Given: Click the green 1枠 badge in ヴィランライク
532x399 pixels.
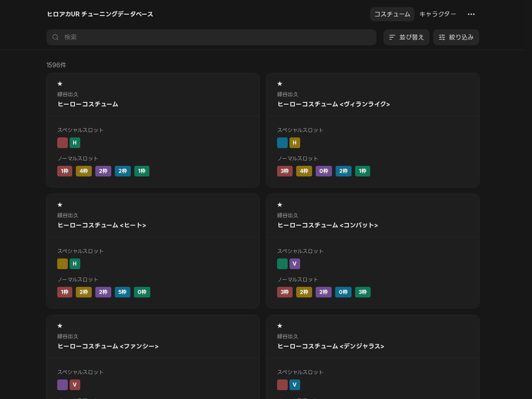Looking at the screenshot, I should pos(363,171).
